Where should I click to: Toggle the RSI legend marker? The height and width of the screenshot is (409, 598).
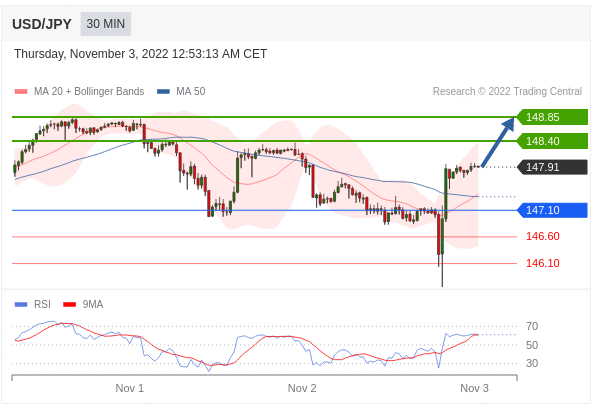click(21, 304)
